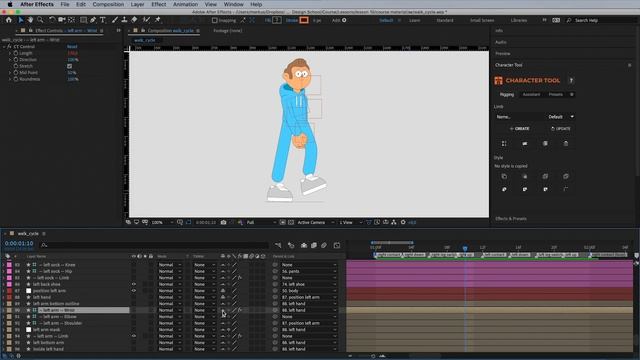
Task: Click Reset for CT Control
Action: pyautogui.click(x=72, y=47)
